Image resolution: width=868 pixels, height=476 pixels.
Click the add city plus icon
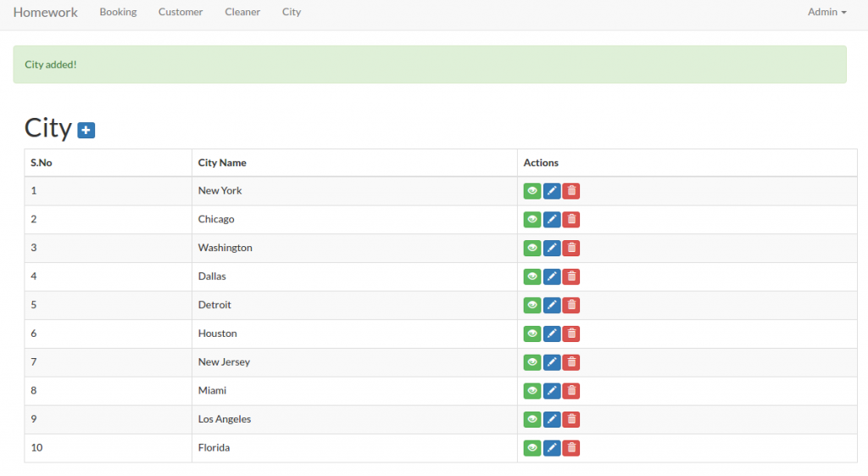86,130
